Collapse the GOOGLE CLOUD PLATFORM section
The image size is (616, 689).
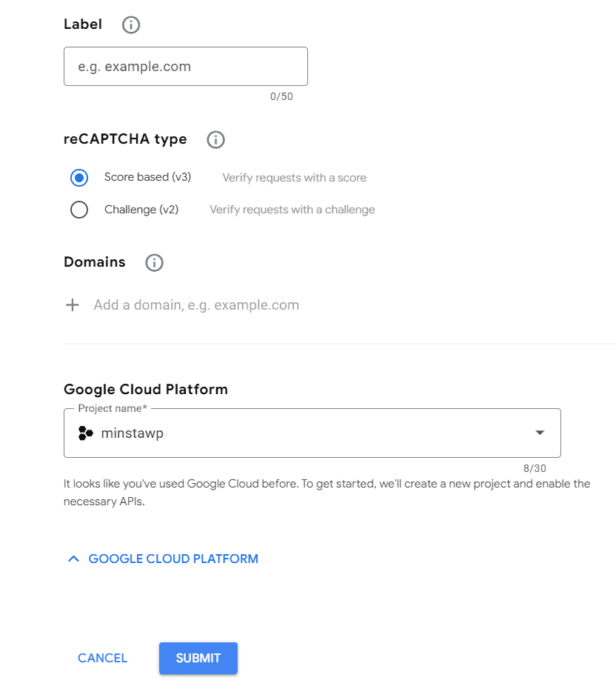(173, 558)
